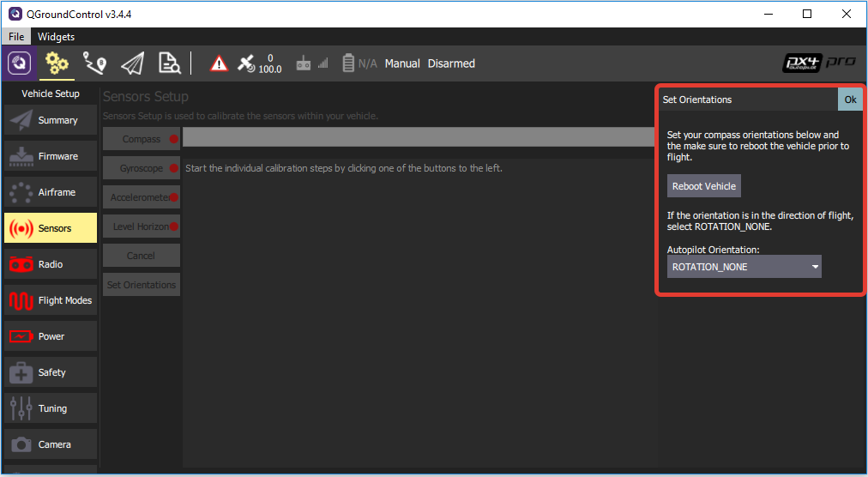Maximize the QGroundControl window

[x=807, y=14]
